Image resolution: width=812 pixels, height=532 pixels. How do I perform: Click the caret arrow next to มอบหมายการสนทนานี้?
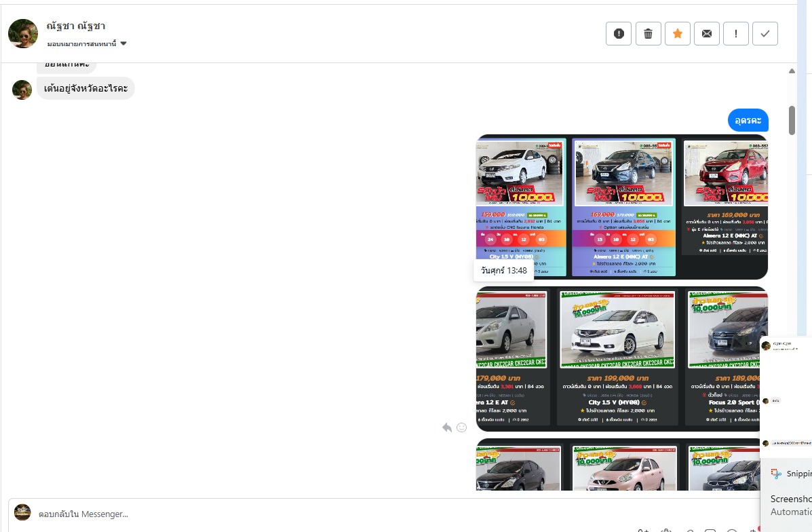coord(123,44)
